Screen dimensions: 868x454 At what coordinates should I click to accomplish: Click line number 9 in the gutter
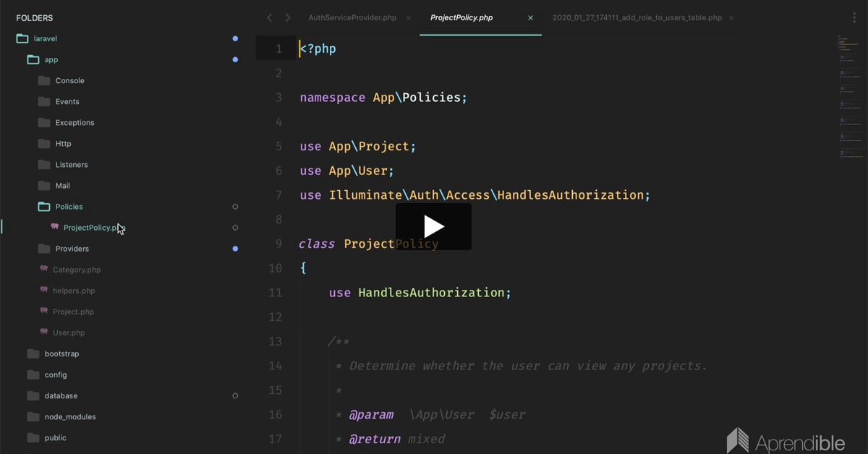(278, 244)
